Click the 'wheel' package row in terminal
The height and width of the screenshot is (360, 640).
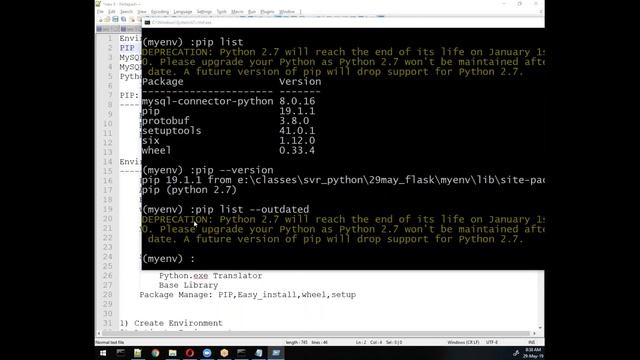coord(229,150)
